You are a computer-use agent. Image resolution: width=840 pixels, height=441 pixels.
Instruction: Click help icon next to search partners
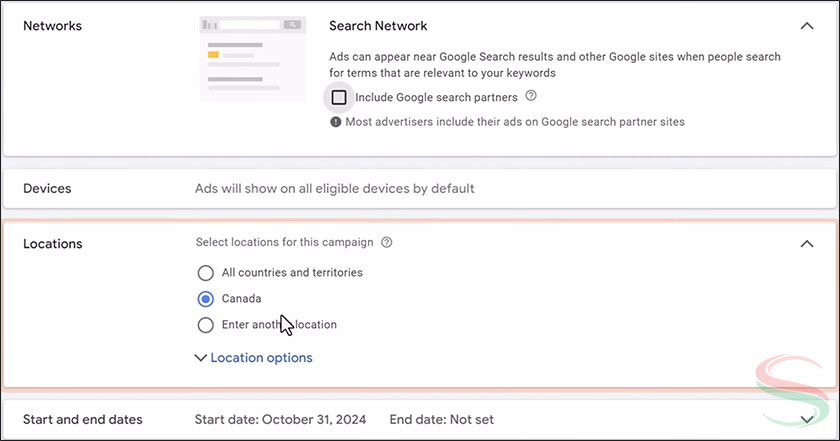coord(531,97)
